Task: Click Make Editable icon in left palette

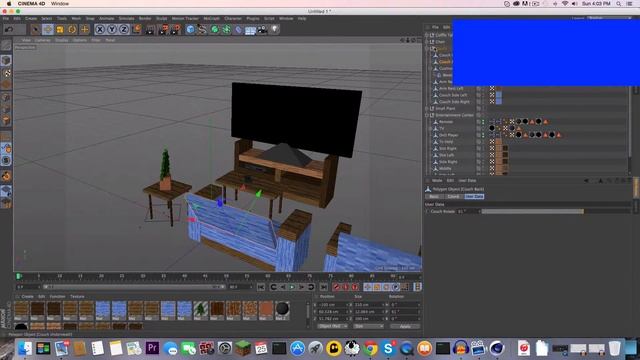Action: (6, 45)
